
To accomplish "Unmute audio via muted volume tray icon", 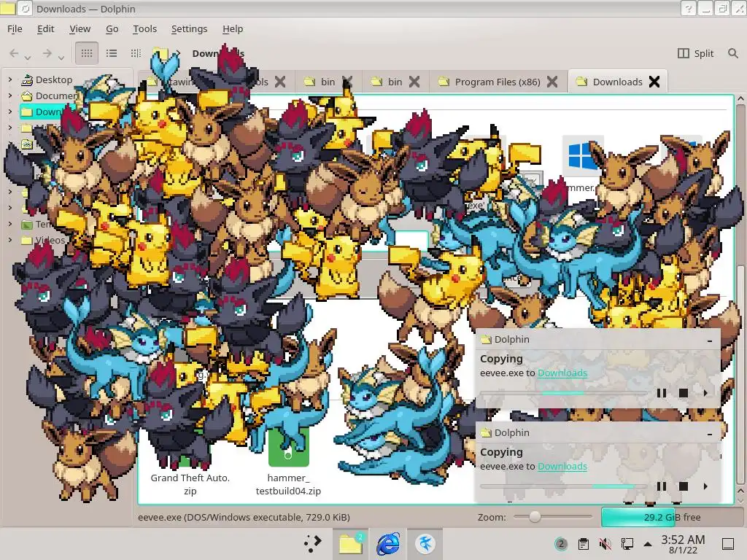I will 605,544.
